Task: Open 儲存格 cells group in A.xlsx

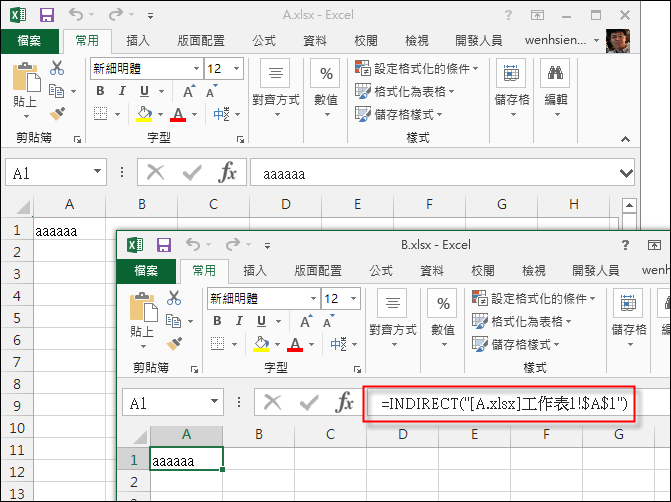Action: pos(512,89)
